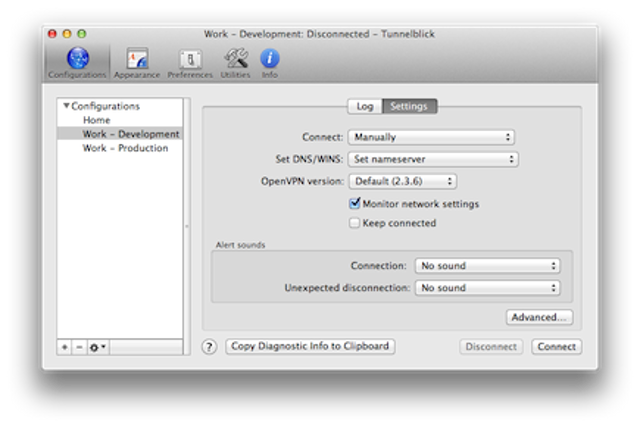The height and width of the screenshot is (428, 640).
Task: Open the Unexpected disconnection sound dropdown
Action: [487, 288]
